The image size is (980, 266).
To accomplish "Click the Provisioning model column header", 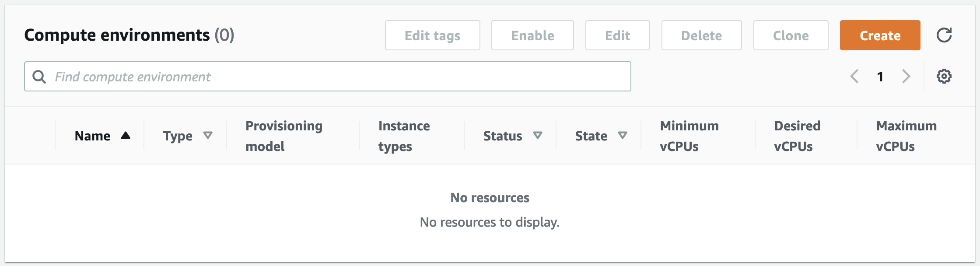I will pos(284,136).
